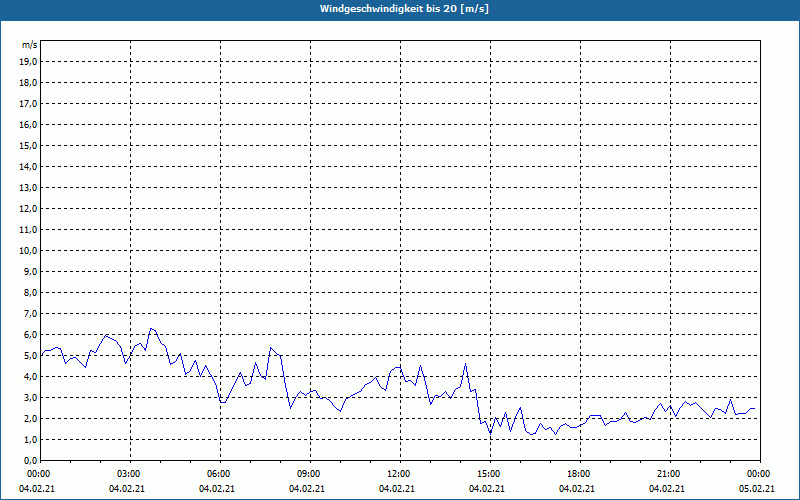Click the 8,0 wind speed label
Viewport: 800px width, 500px height.
point(30,292)
